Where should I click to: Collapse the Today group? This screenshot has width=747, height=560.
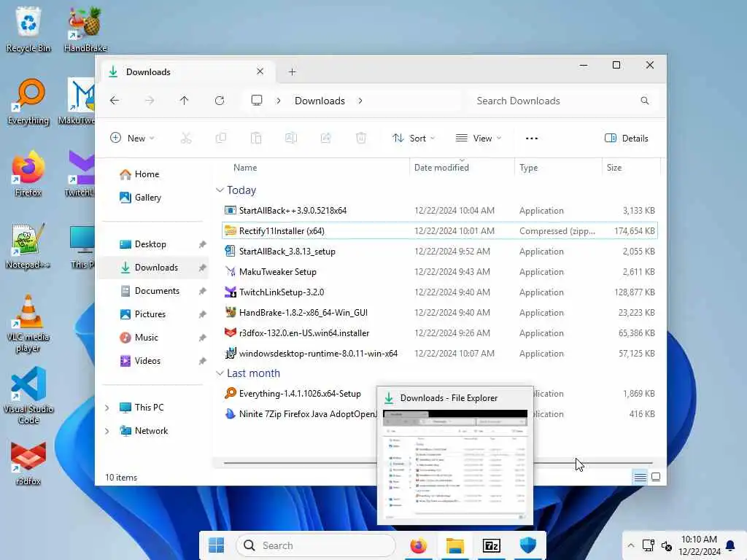220,190
